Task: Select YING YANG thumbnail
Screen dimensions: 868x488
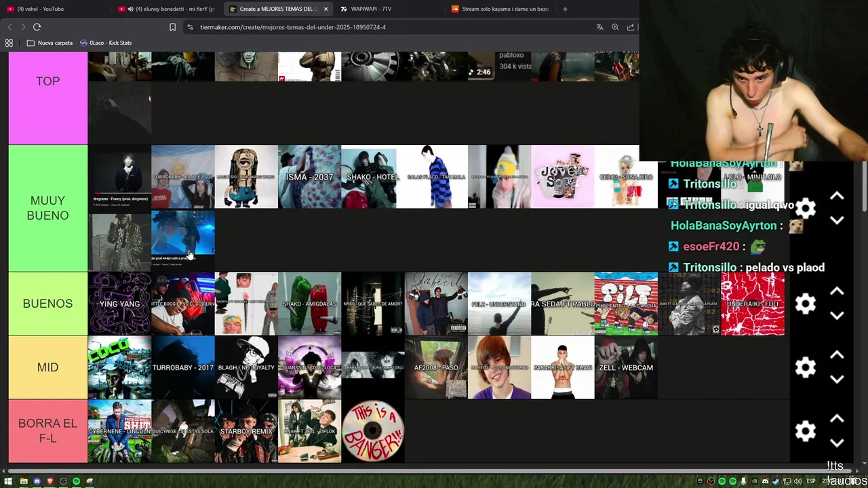Action: pyautogui.click(x=119, y=304)
